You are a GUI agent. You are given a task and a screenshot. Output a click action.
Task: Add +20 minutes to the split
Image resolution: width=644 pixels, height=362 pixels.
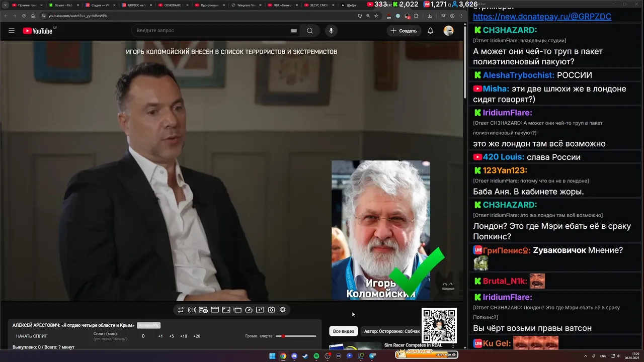197,336
